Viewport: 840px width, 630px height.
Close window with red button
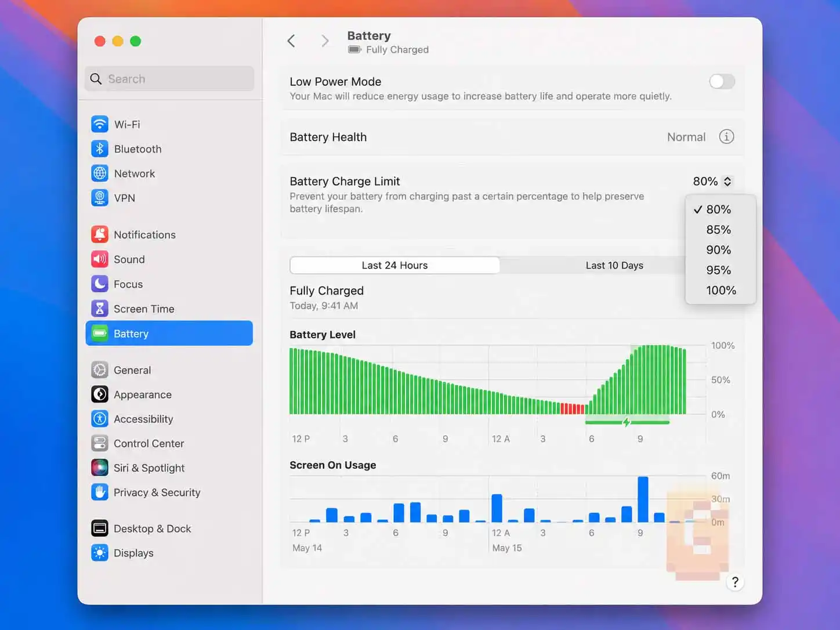tap(100, 41)
